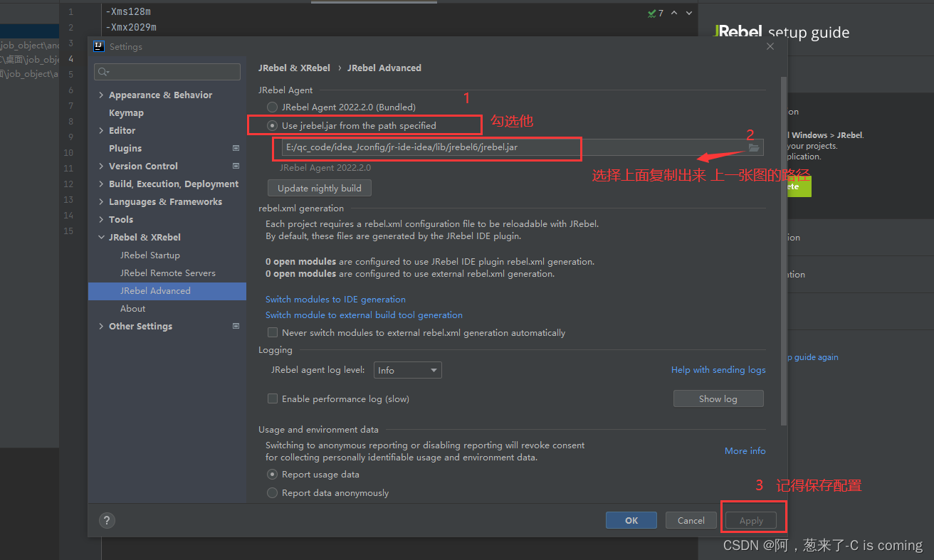
Task: Open the More info link
Action: [x=745, y=450]
